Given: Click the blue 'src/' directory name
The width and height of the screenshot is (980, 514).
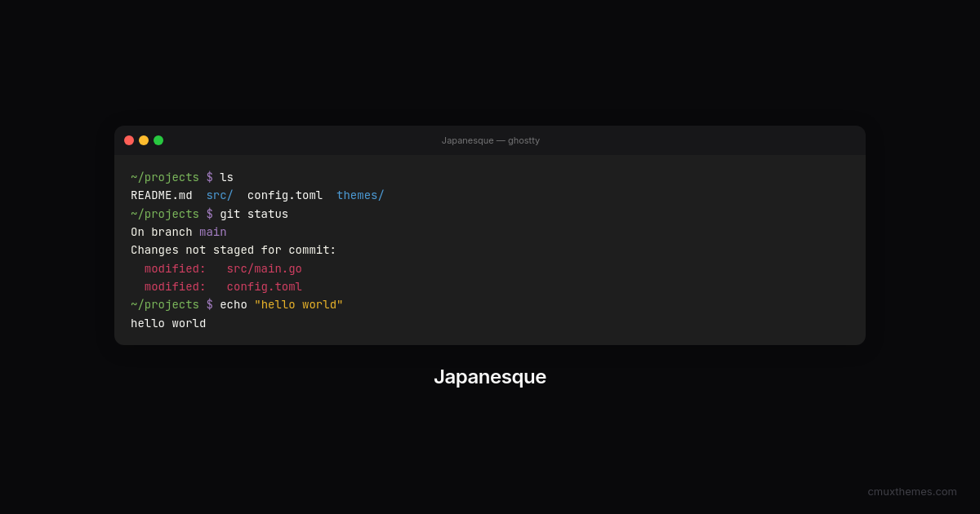Looking at the screenshot, I should pos(220,196).
